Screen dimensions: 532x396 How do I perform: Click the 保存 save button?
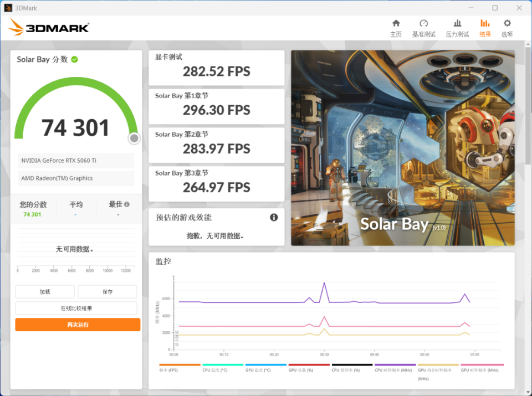point(107,291)
